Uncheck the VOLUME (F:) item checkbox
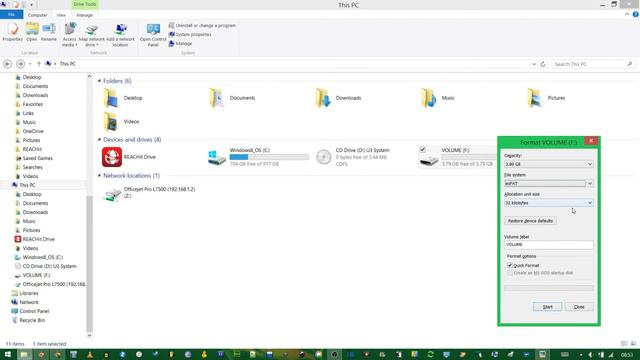 (x=423, y=150)
